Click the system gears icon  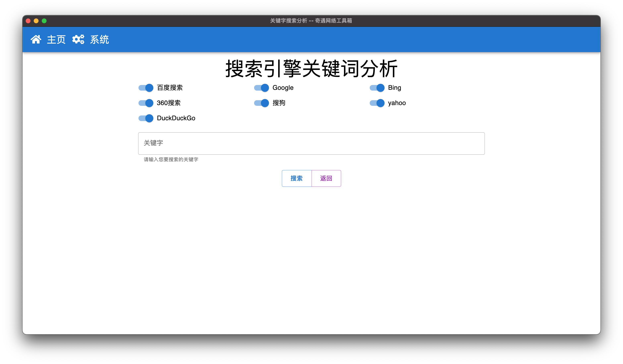tap(78, 39)
